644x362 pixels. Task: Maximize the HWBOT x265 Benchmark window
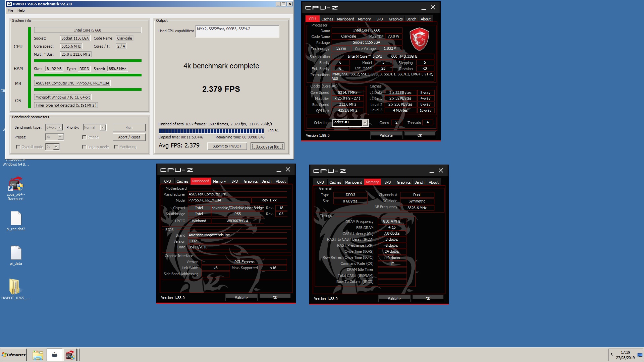tap(283, 4)
